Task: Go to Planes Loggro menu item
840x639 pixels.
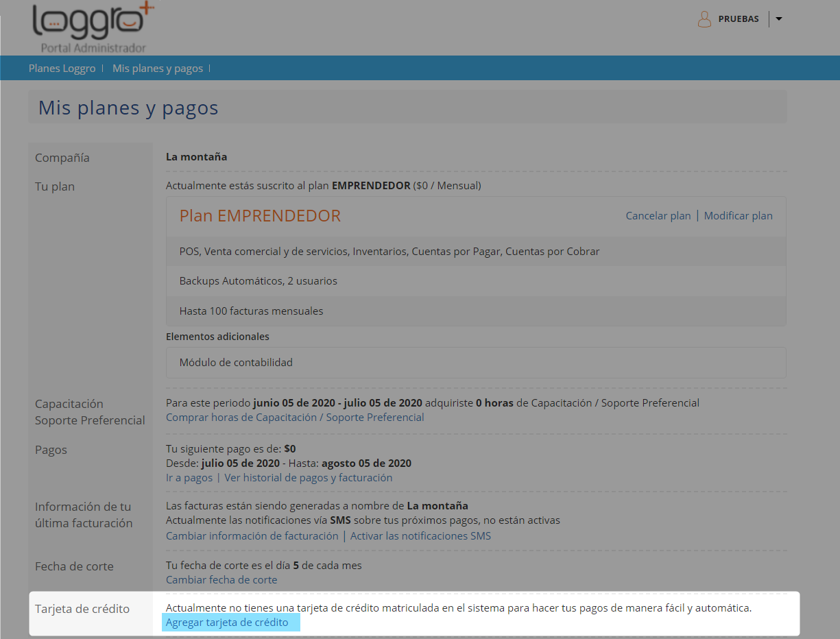Action: pos(62,69)
